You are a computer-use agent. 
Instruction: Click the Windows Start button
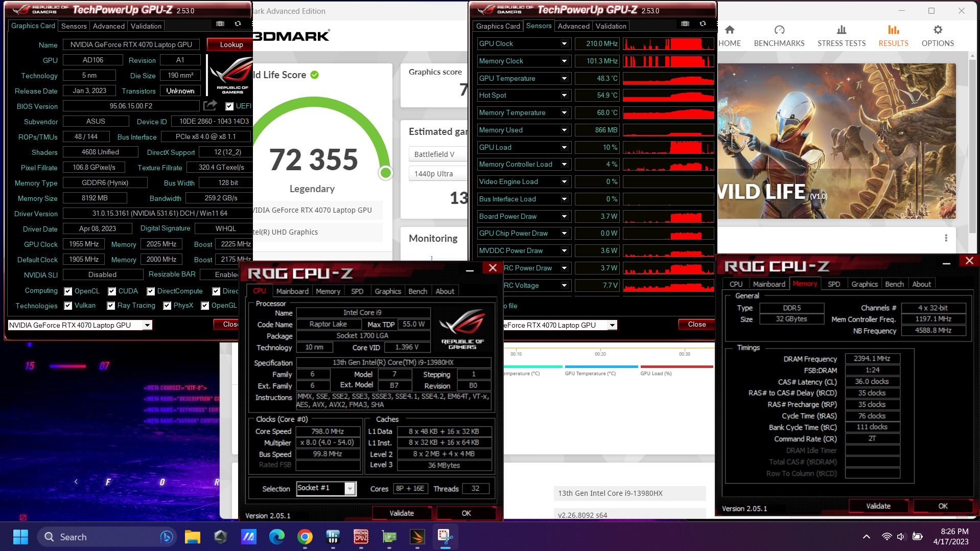pos(21,537)
